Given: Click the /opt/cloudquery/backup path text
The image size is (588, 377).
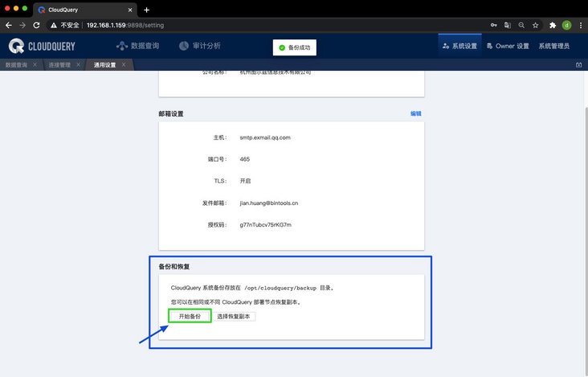Looking at the screenshot, I should pos(280,288).
